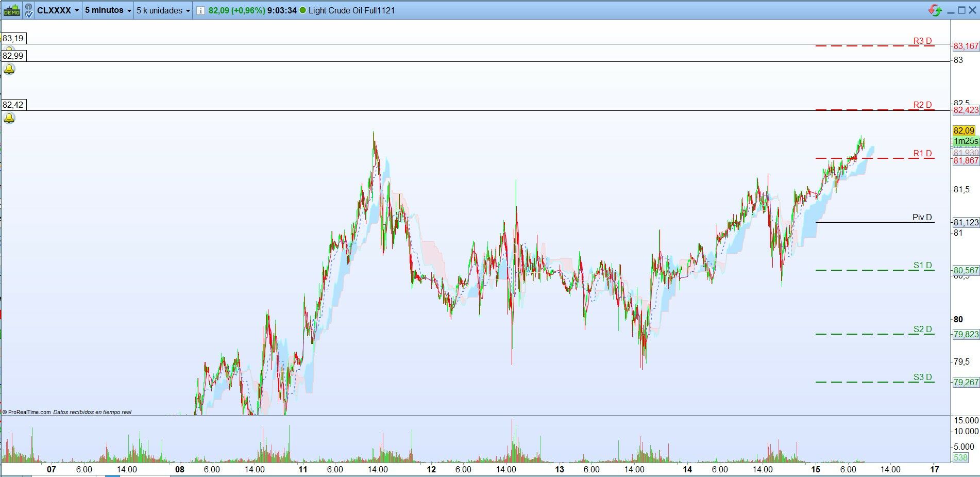Click the 80,567 price axis tag
Screen dimensions: 980x477
tap(966, 270)
